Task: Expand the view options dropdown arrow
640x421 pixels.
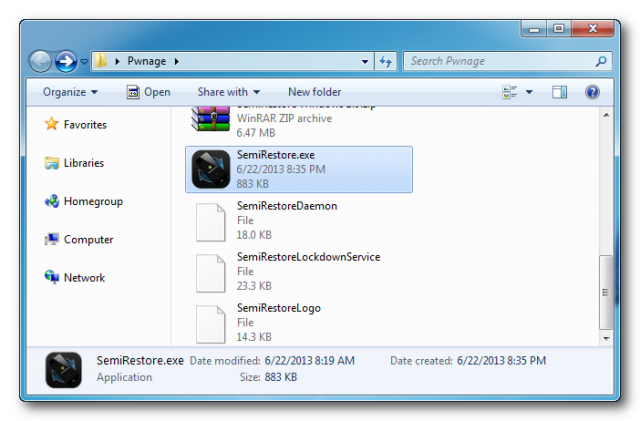Action: (x=529, y=92)
